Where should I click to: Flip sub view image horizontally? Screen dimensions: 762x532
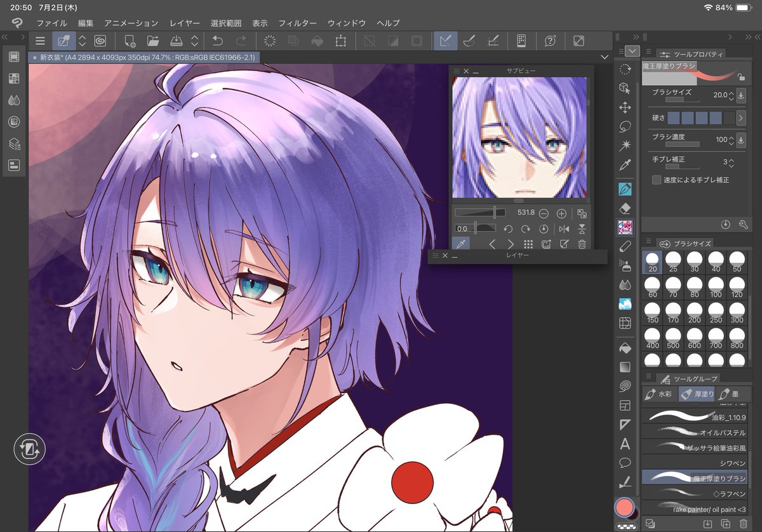click(x=565, y=229)
